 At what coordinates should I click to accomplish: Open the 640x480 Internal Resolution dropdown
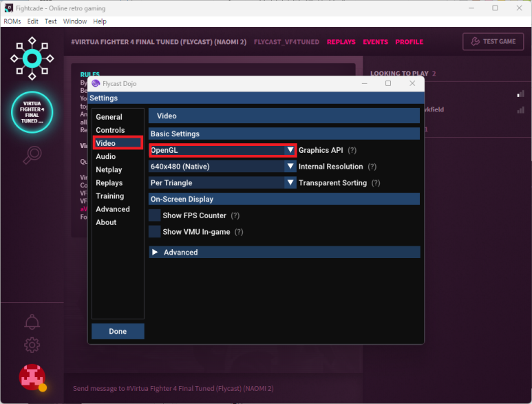pos(222,167)
